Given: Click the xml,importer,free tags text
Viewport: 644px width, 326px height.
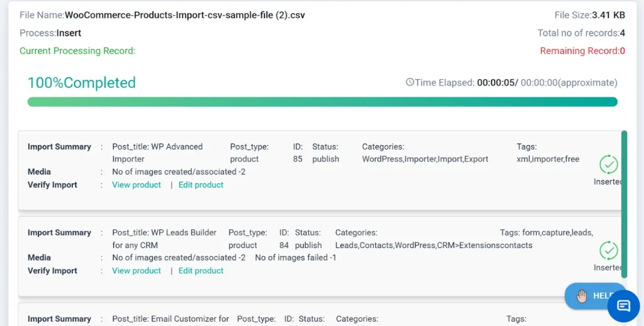Looking at the screenshot, I should 548,159.
